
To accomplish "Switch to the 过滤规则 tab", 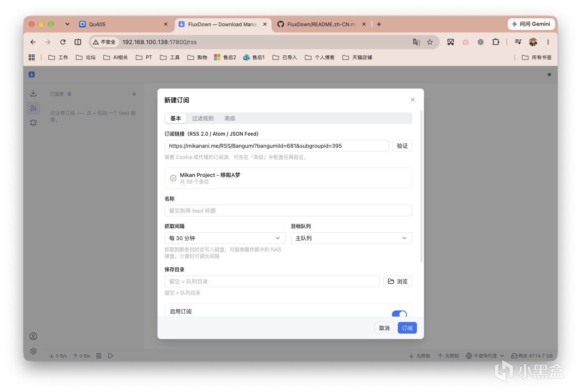I will [203, 119].
